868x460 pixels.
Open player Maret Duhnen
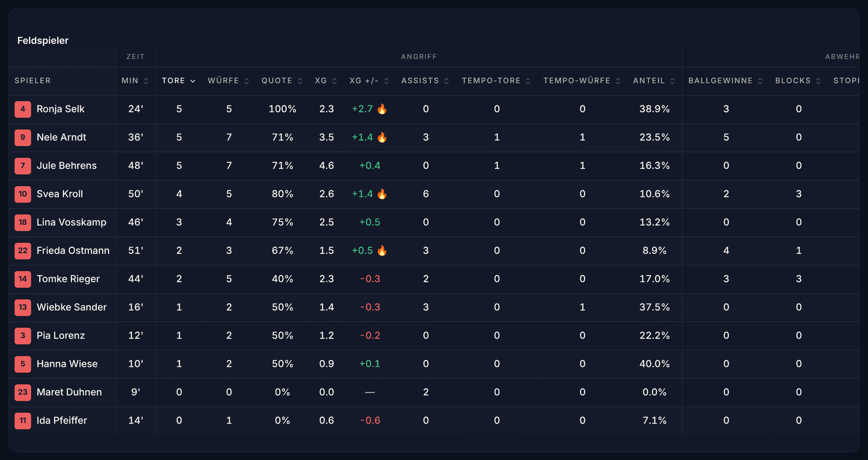[x=69, y=392]
